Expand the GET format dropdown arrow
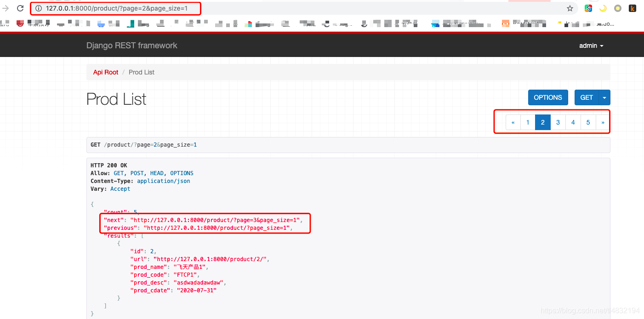The height and width of the screenshot is (319, 644). pos(604,97)
